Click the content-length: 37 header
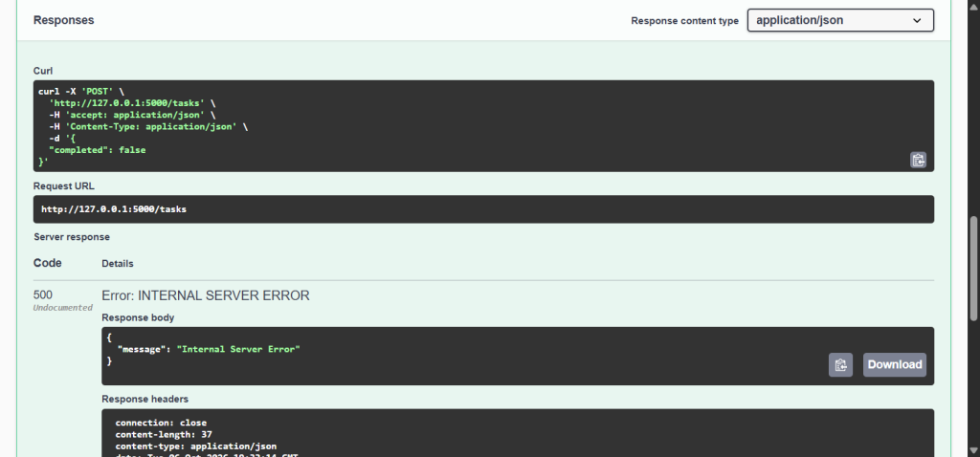 (165, 434)
